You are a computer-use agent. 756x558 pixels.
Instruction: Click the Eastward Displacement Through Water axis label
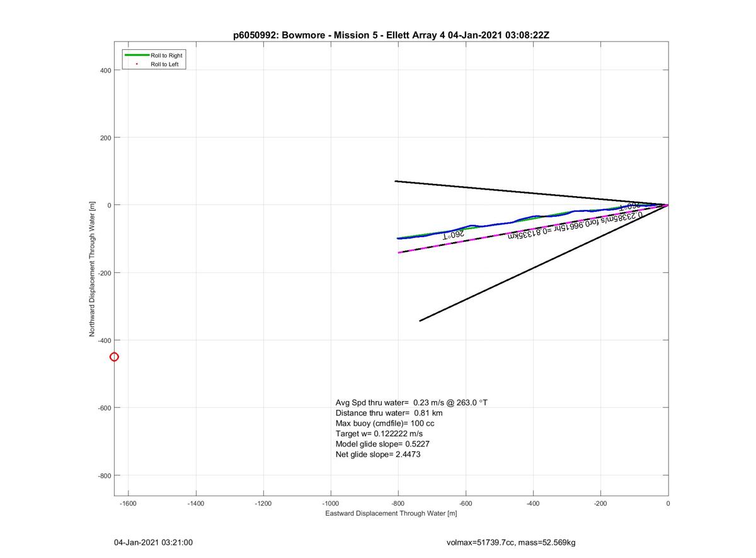tap(391, 513)
